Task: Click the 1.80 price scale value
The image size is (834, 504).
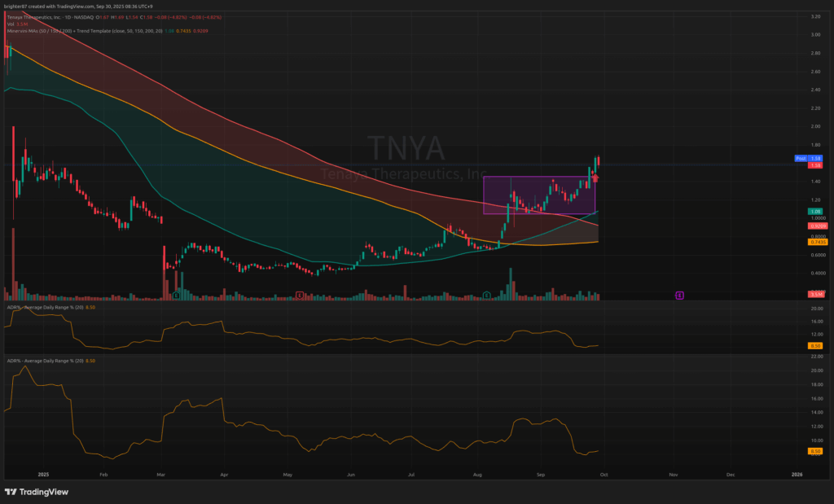Action: (x=815, y=145)
